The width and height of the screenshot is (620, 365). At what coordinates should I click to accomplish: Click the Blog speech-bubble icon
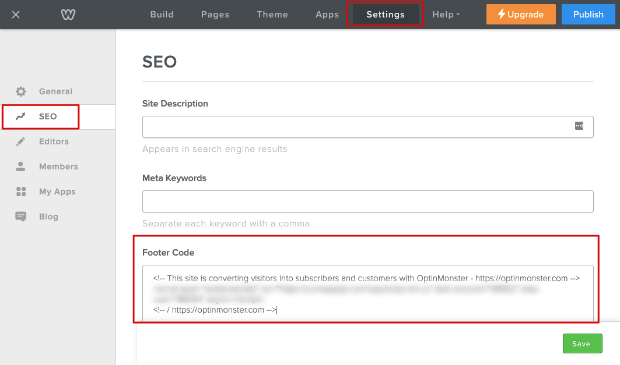pos(21,217)
